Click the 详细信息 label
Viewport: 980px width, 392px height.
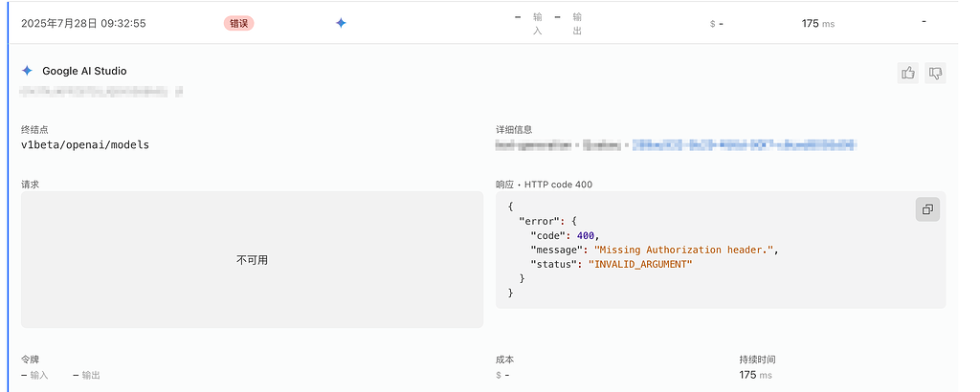click(514, 130)
